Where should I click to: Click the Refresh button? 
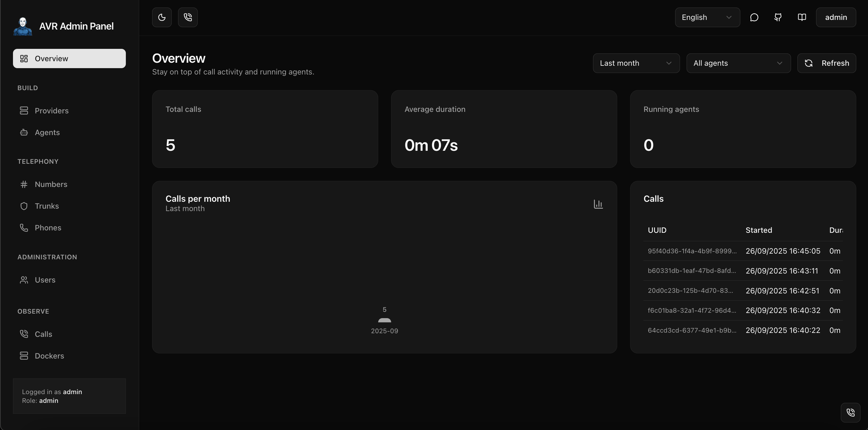click(827, 63)
